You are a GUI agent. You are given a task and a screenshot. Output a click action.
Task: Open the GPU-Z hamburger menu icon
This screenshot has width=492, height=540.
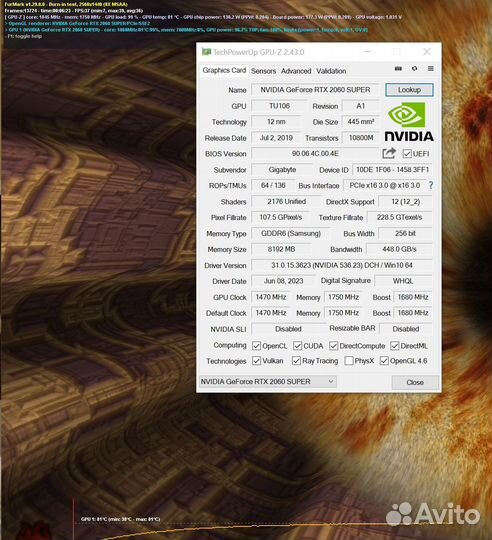pos(431,69)
